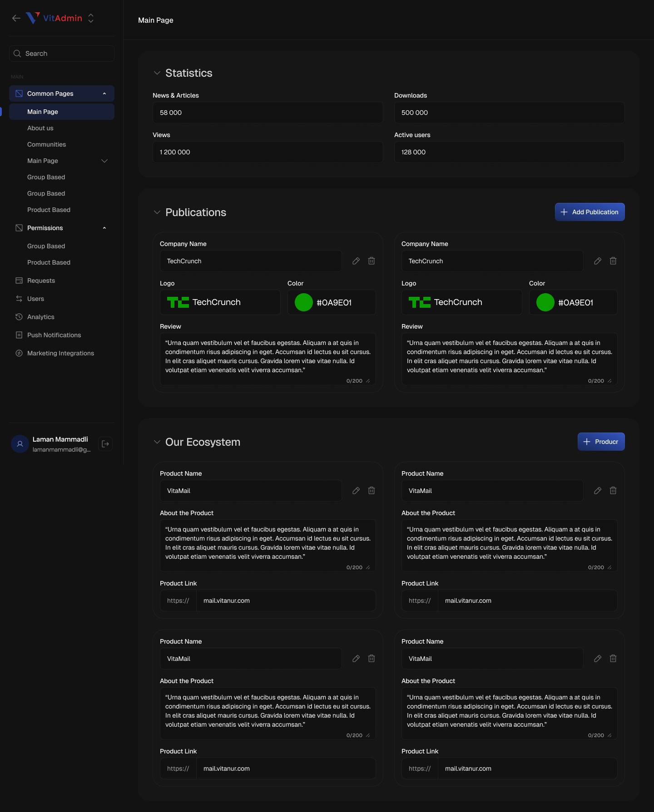Open the Communities sidebar page

click(47, 144)
